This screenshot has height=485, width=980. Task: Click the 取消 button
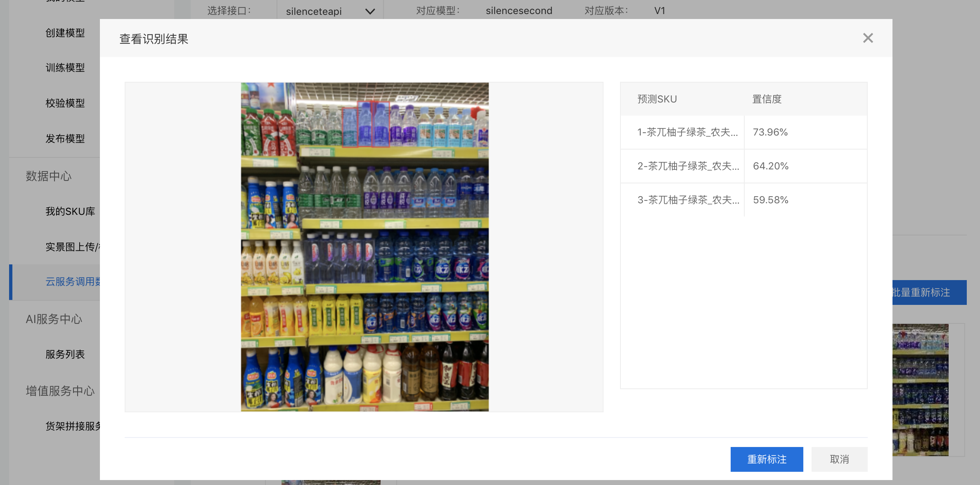[839, 459]
